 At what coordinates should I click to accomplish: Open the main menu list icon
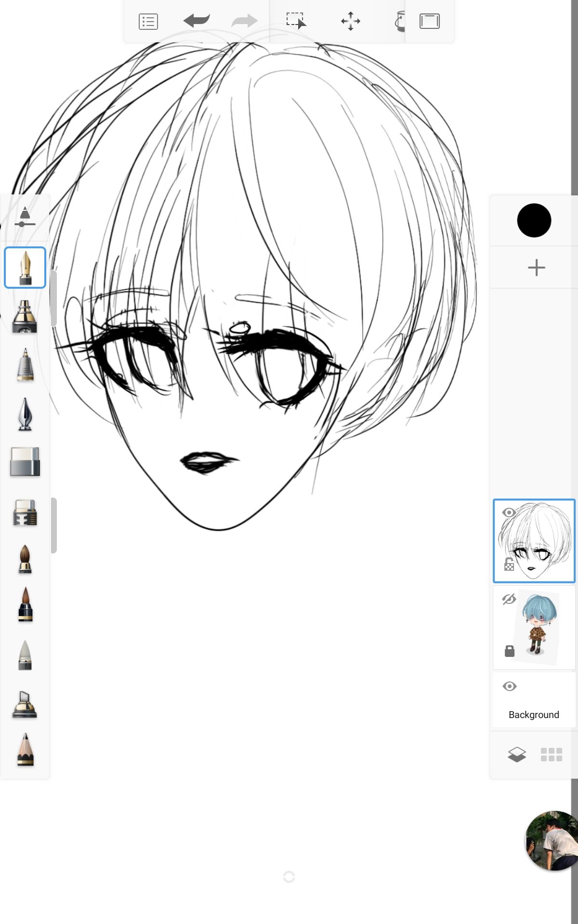[148, 22]
